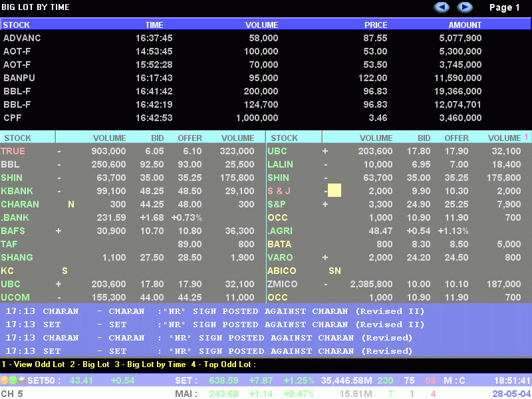
Task: Click the KC stock symbol
Action: click(x=7, y=271)
